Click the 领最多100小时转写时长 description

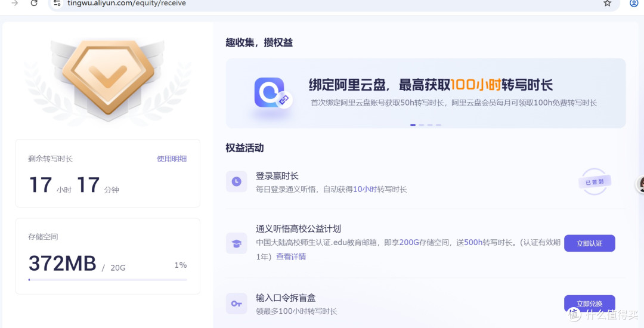click(296, 311)
